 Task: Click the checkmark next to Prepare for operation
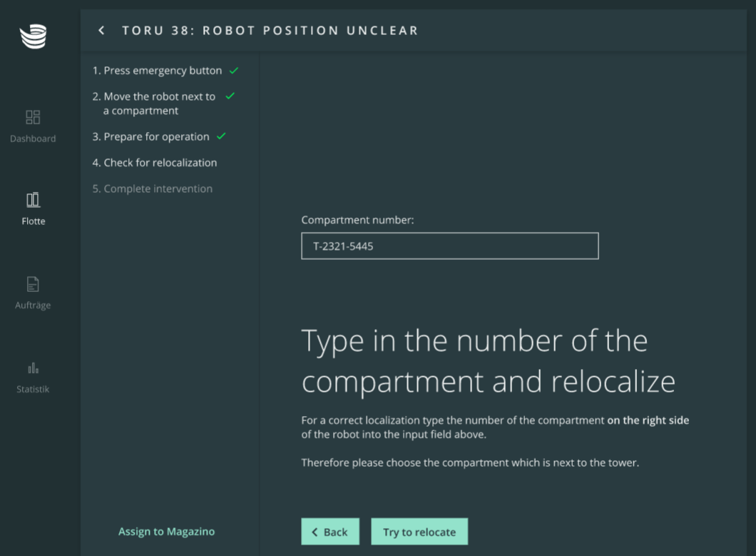[x=221, y=136]
